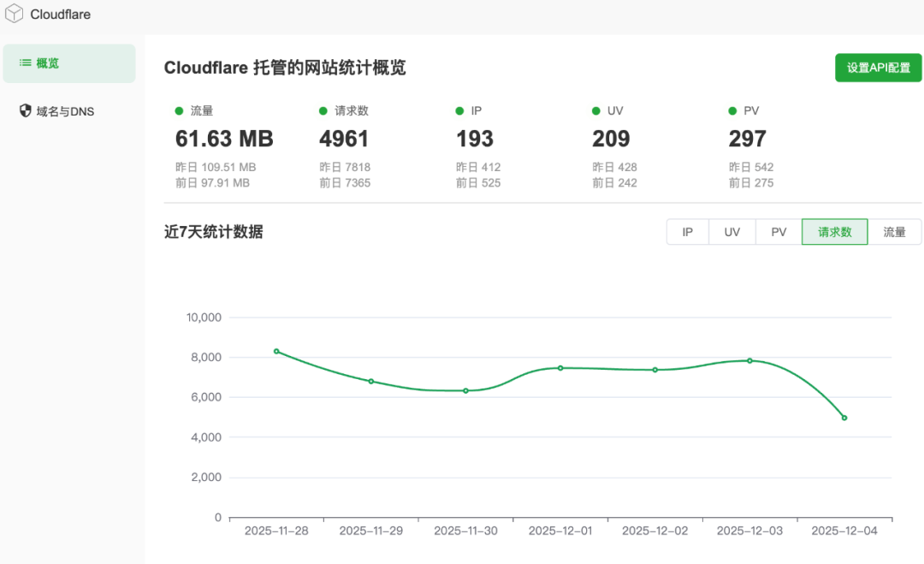The height and width of the screenshot is (564, 924).
Task: Click the chart data point for 2025-12-04
Action: (844, 418)
